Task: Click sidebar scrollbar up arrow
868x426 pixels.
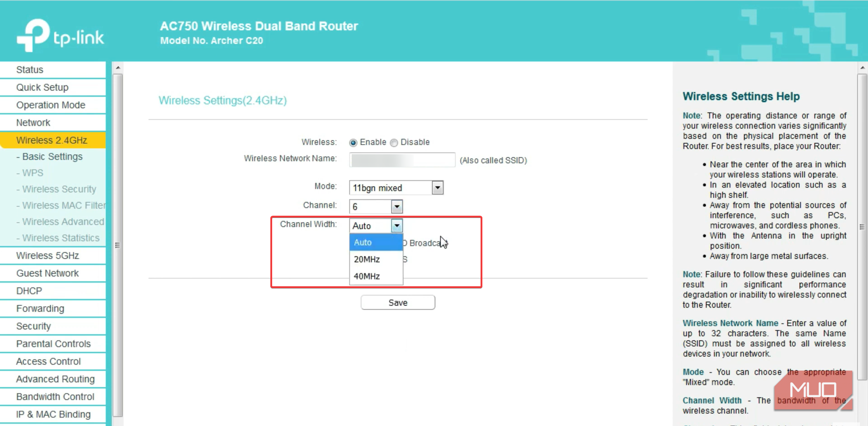Action: (118, 68)
